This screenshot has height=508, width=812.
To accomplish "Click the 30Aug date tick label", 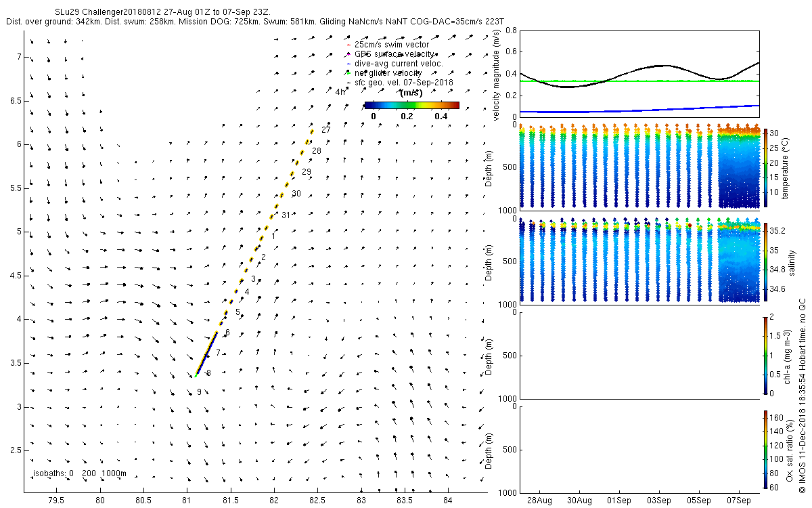I will (580, 501).
